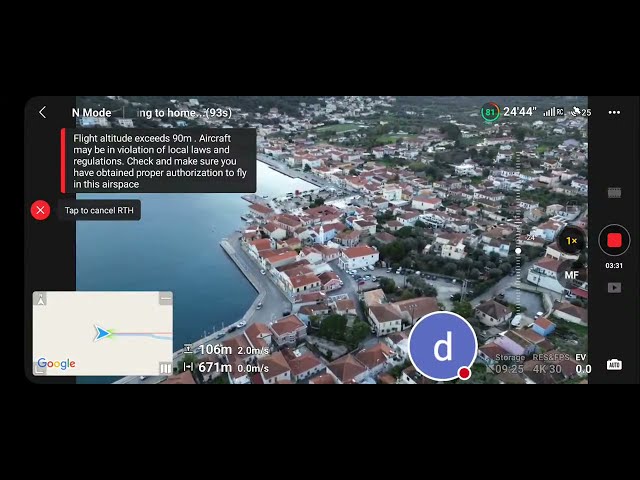Tap the distance icon beside 671m
640x480 pixels.
[x=188, y=367]
